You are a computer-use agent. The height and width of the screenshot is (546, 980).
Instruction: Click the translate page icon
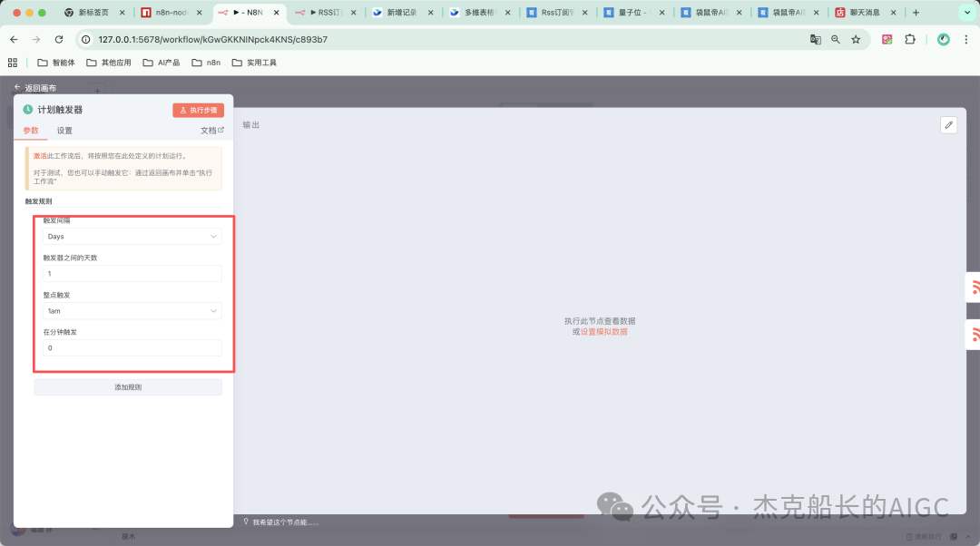(x=816, y=39)
